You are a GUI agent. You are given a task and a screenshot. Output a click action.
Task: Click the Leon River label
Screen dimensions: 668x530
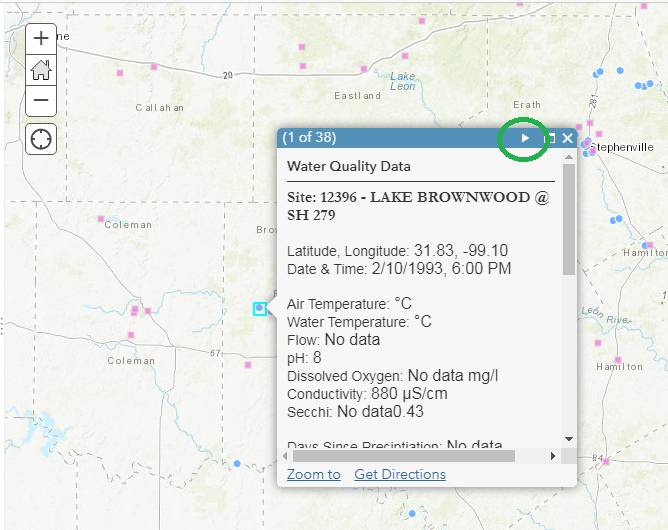click(x=606, y=316)
